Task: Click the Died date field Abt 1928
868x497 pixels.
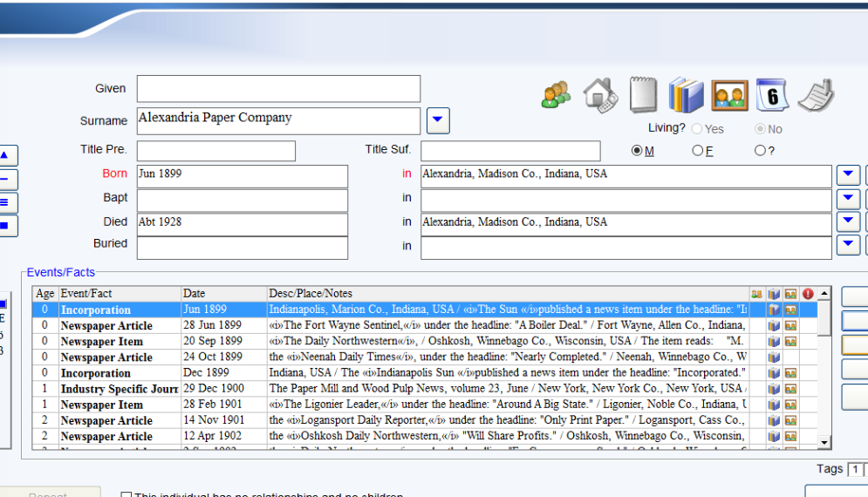Action: click(x=243, y=224)
